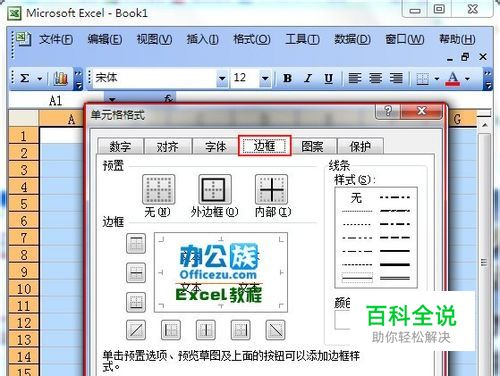Toggle the bottom border button
Screen dimensions: 500x376
[136, 302]
